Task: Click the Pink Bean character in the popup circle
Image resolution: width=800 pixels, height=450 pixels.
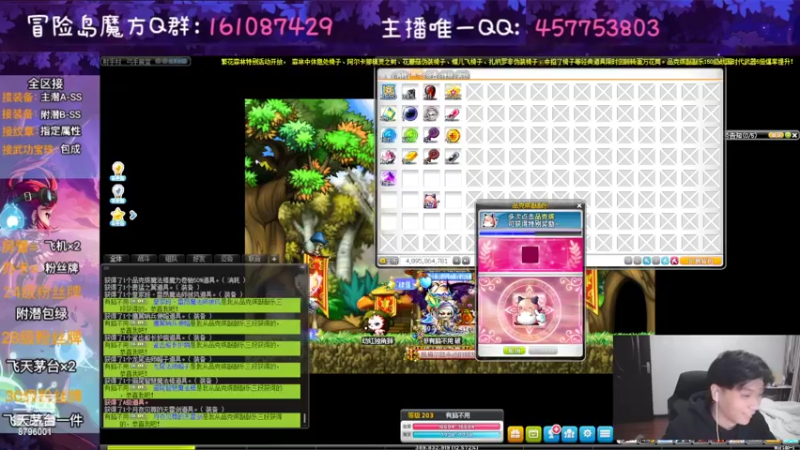Action: pyautogui.click(x=530, y=310)
